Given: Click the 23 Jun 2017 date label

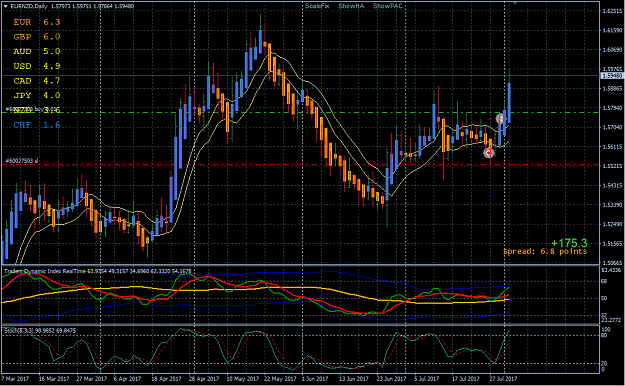Looking at the screenshot, I should (x=391, y=379).
